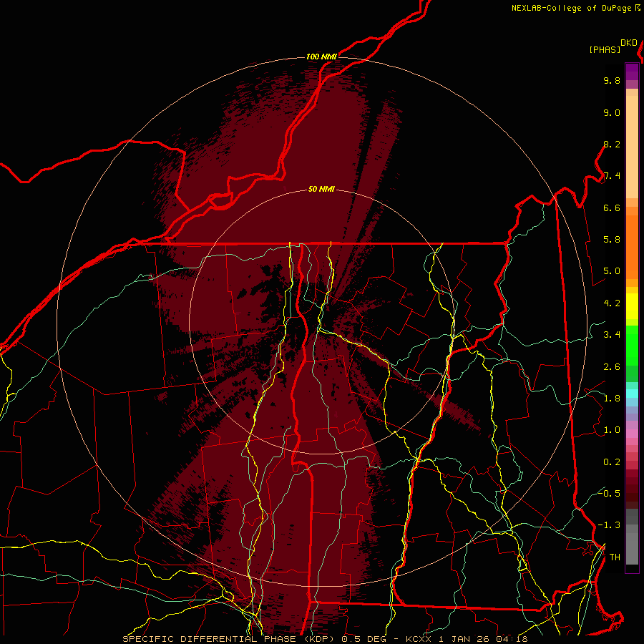Screen dimensions: 644x644
Task: Click the 8.2 scale value
Action: coord(612,144)
